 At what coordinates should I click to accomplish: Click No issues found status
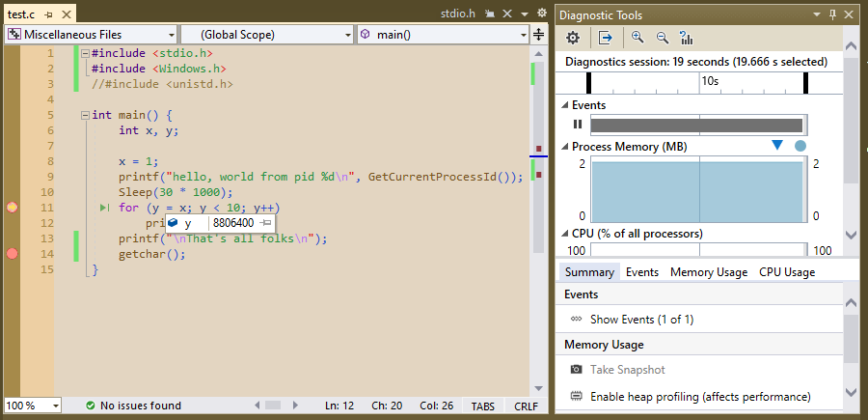[140, 406]
